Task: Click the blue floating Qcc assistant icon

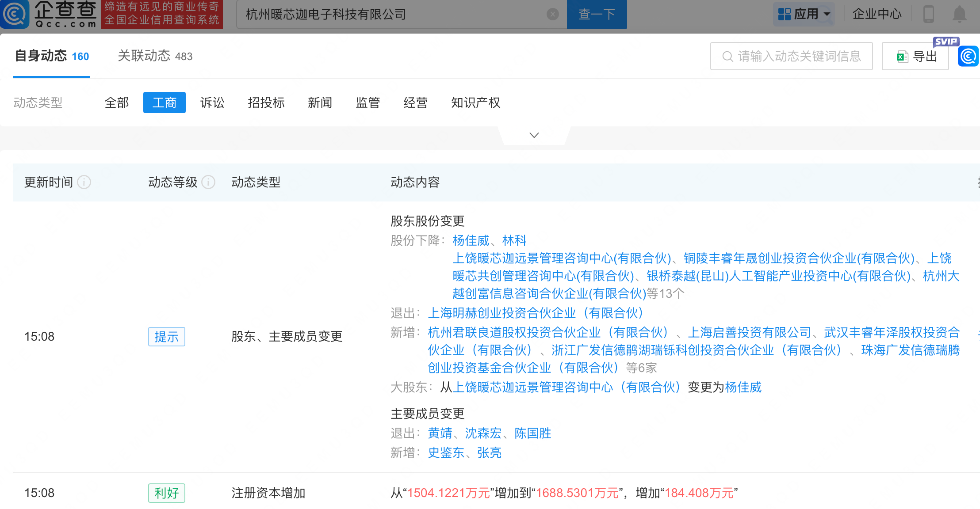Action: tap(968, 56)
